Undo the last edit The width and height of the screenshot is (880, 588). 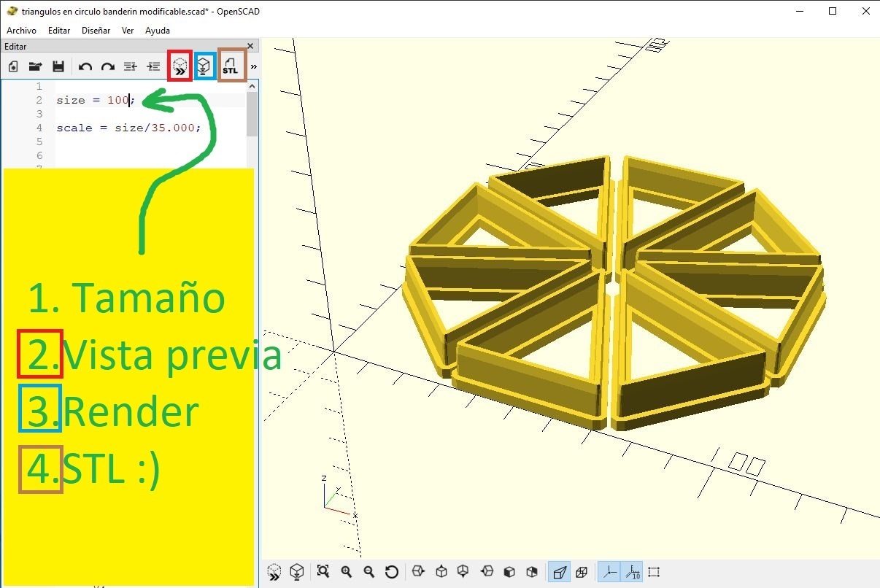(x=85, y=66)
